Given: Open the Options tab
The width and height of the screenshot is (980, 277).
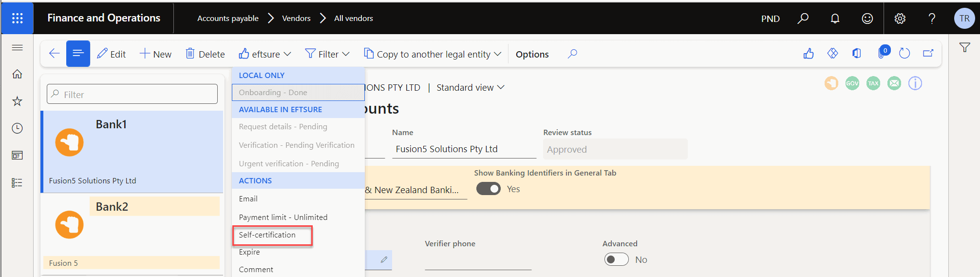Looking at the screenshot, I should click(532, 54).
